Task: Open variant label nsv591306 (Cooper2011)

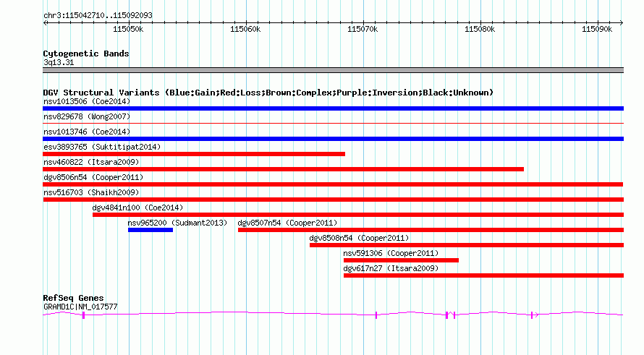Action: (x=391, y=253)
